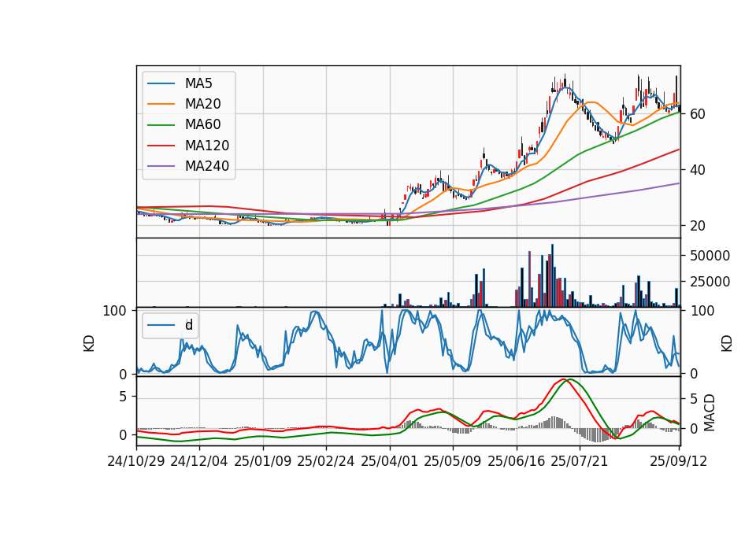This screenshot has width=756, height=543.
Task: Click the 'd' legend label in KD panel
Action: coord(189,325)
